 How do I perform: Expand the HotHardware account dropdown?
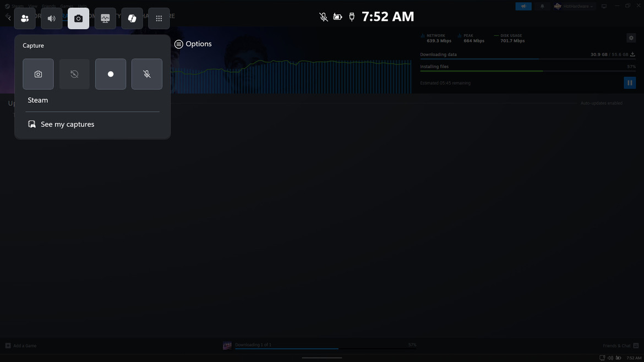click(x=574, y=7)
